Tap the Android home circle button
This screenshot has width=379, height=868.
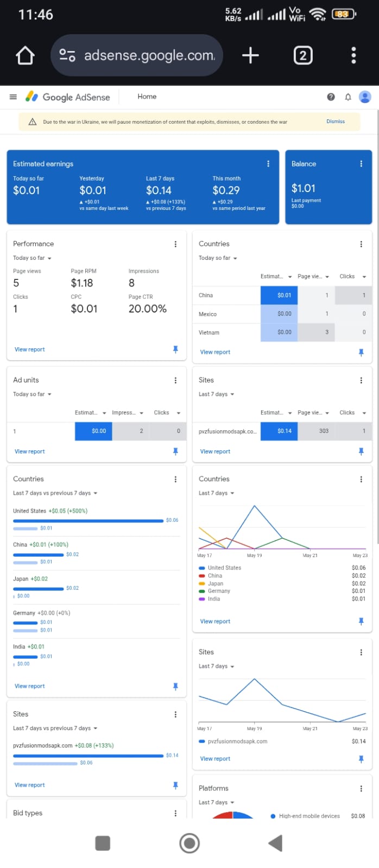click(x=189, y=843)
